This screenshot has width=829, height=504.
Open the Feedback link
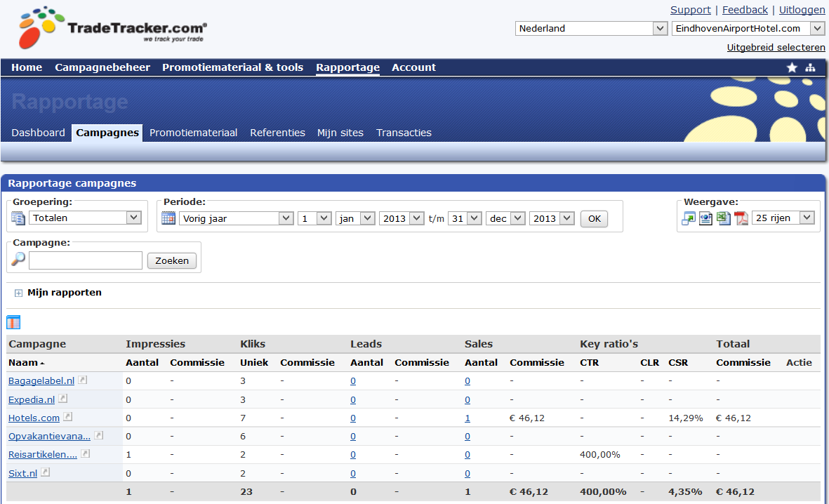tap(745, 10)
